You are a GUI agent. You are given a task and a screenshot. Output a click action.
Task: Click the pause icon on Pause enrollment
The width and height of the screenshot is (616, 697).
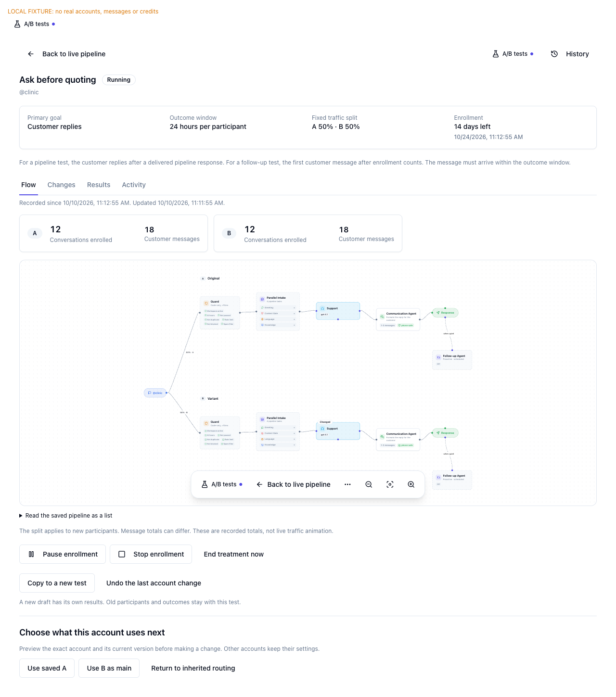[x=31, y=554]
